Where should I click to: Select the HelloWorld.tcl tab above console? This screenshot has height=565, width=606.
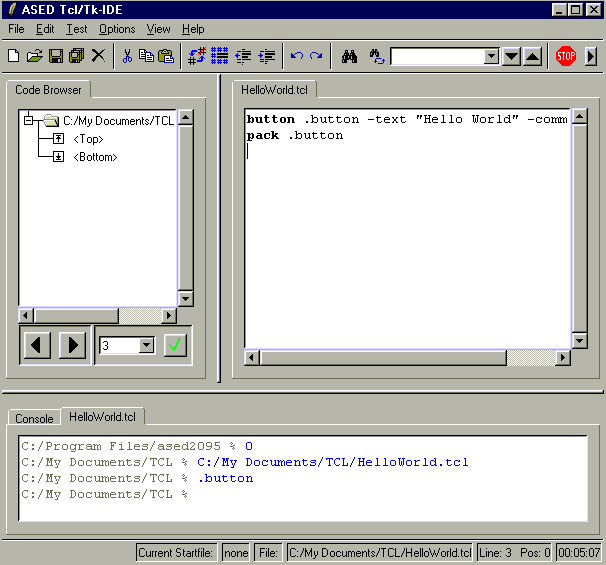point(102,417)
